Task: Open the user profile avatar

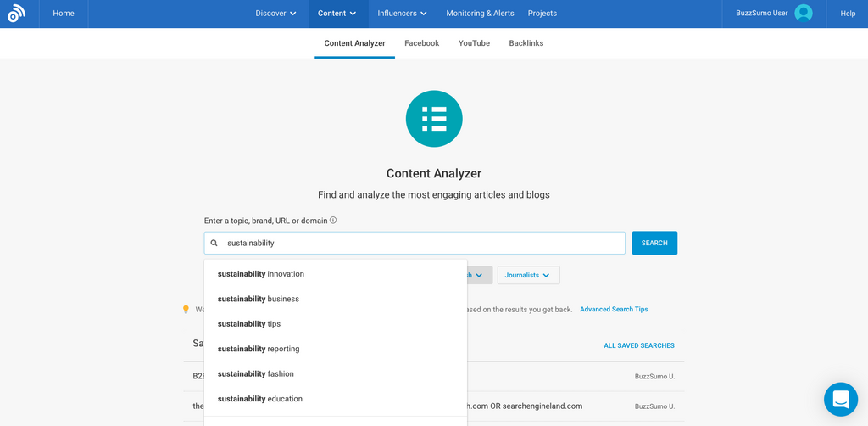Action: point(803,14)
